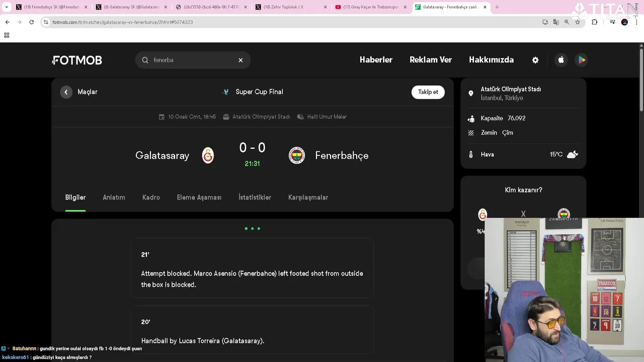Viewport: 644px width, 362px height.
Task: Click the 20' Lucas Torreira handball entry
Action: (x=252, y=330)
